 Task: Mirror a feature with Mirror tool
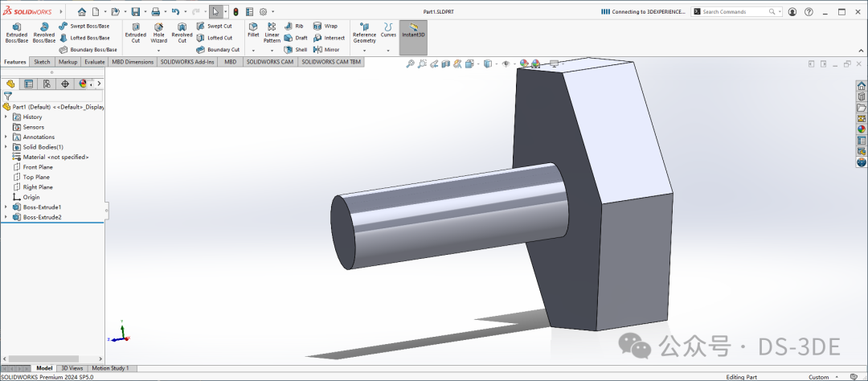tap(326, 49)
